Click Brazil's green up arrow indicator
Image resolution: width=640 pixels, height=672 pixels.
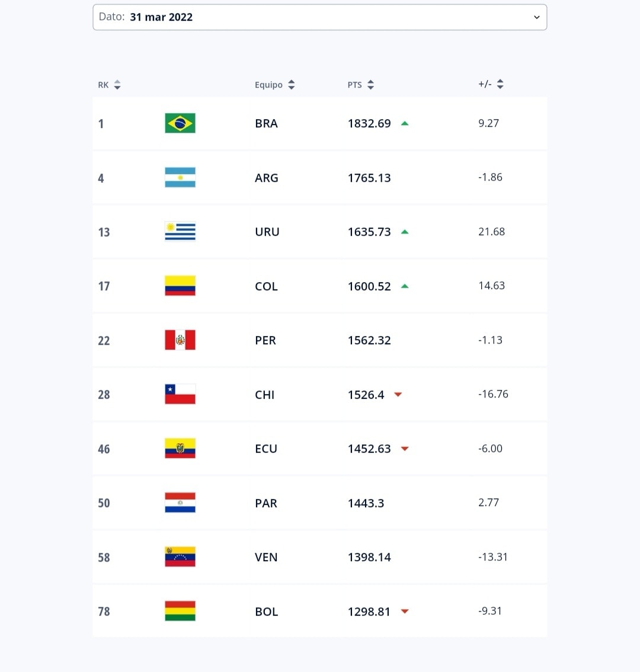coord(405,123)
